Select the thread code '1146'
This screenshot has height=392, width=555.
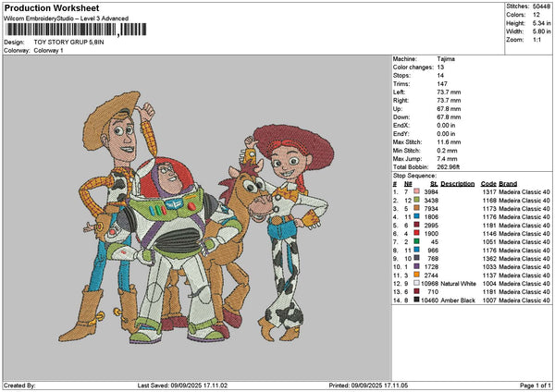click(x=489, y=234)
